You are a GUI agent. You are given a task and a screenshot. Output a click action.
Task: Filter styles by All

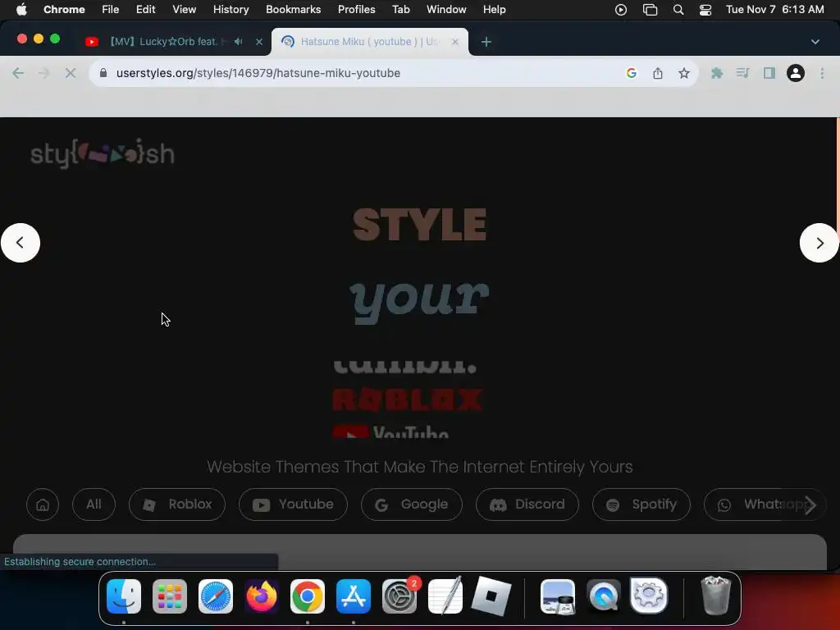click(94, 504)
